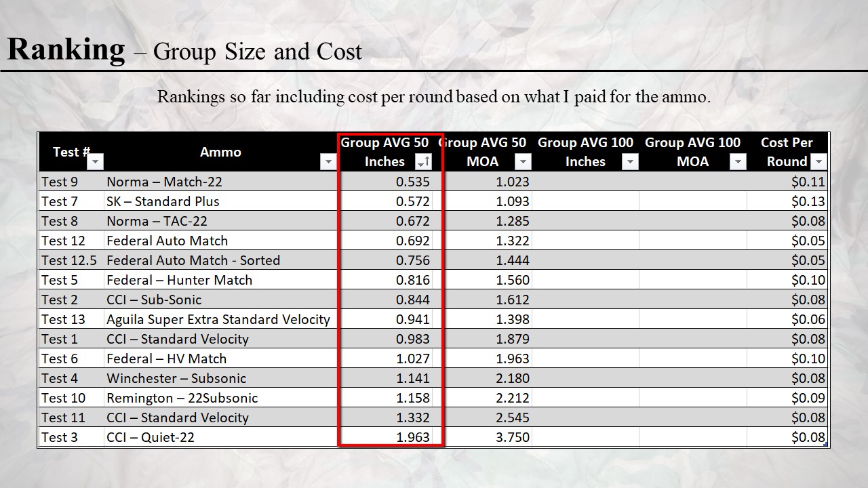Click the 1.444 MOA value
The image size is (868, 488).
513,260
